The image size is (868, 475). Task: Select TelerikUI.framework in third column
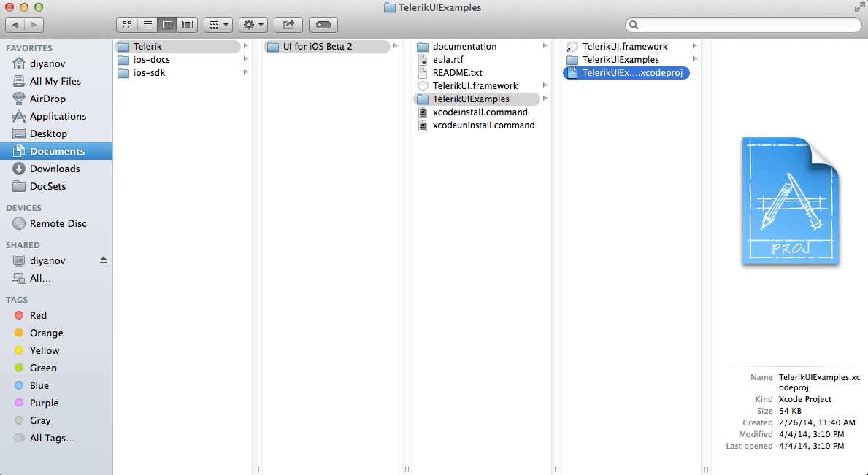pyautogui.click(x=476, y=85)
